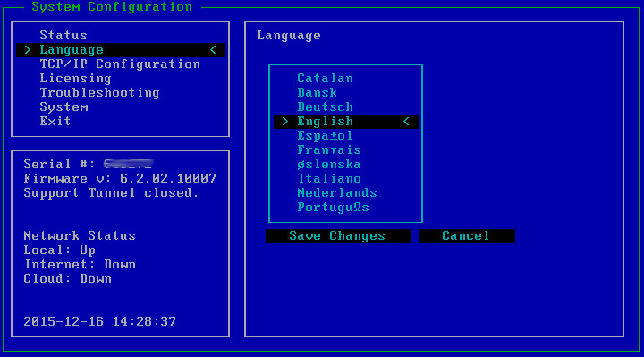This screenshot has width=644, height=357.
Task: Pick the Fran┬ais language option
Action: [329, 150]
